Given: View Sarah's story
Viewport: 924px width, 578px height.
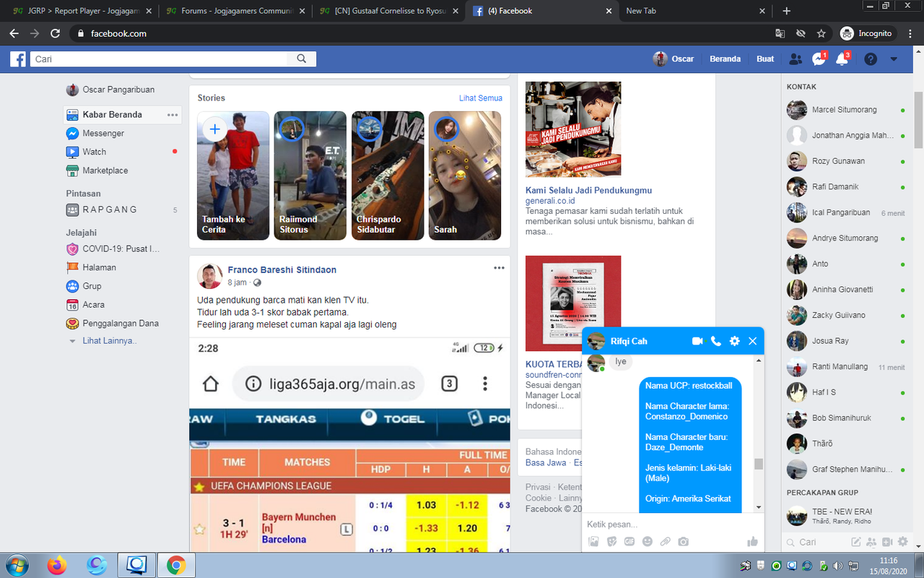Looking at the screenshot, I should point(465,176).
